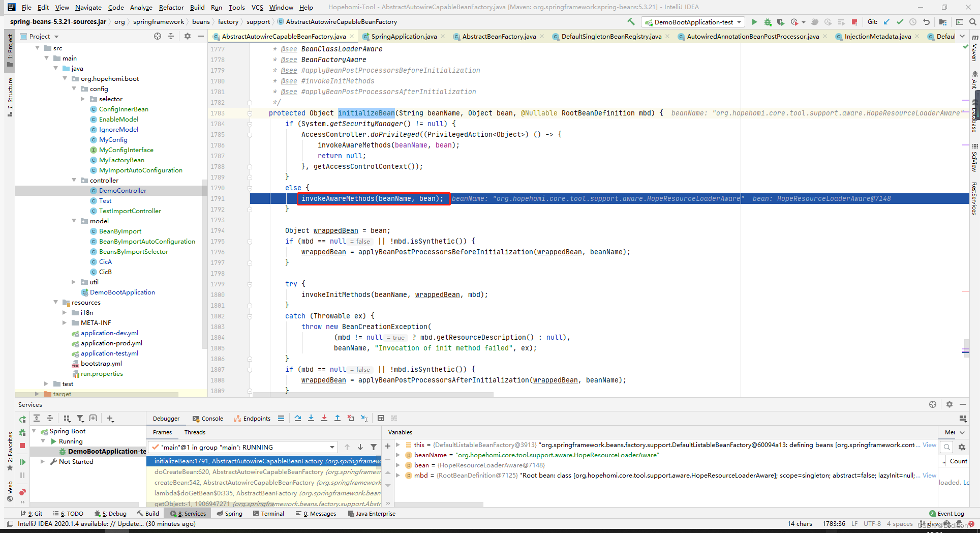Image resolution: width=980 pixels, height=533 pixels.
Task: Switch to Console tab in debugger
Action: point(208,419)
